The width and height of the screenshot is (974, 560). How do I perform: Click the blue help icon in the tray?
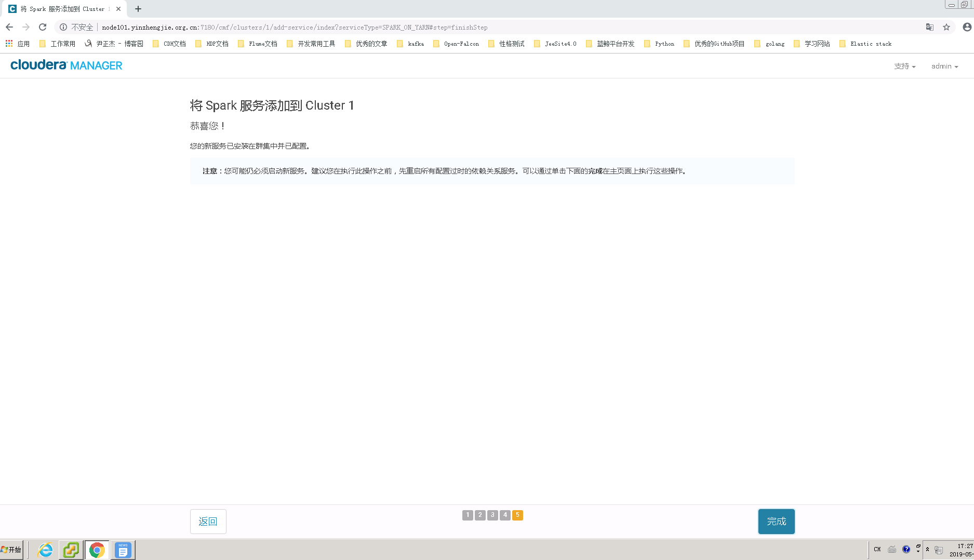907,549
